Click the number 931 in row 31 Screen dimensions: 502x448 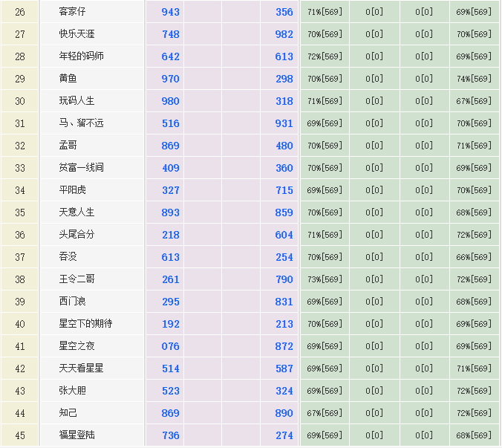pyautogui.click(x=284, y=123)
